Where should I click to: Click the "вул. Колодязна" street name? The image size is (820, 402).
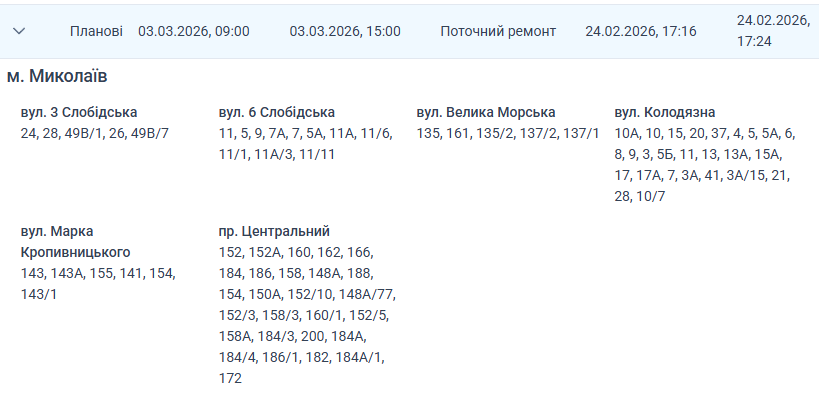click(x=665, y=112)
